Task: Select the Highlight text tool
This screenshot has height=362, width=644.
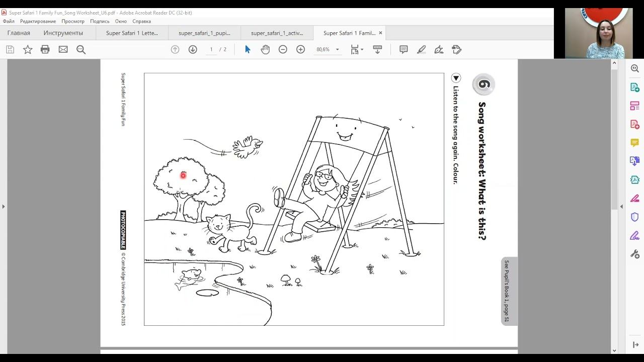Action: click(422, 49)
